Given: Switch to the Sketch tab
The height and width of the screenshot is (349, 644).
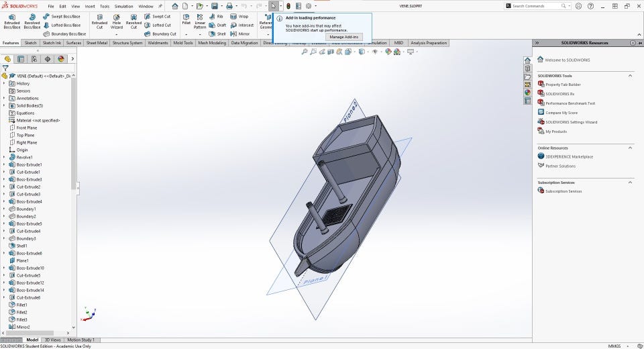Looking at the screenshot, I should (30, 43).
